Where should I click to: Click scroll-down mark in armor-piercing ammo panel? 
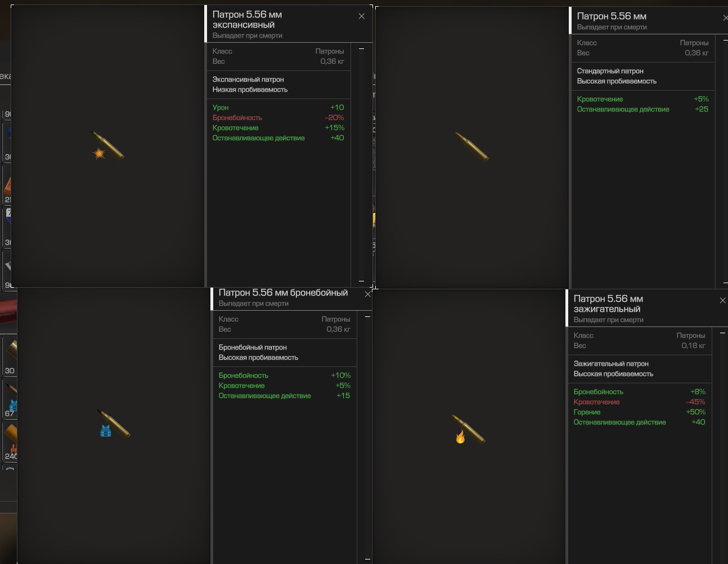[x=367, y=559]
